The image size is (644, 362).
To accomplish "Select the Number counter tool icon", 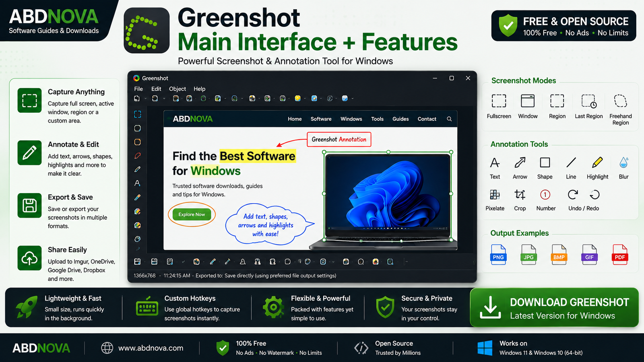I will pyautogui.click(x=545, y=195).
